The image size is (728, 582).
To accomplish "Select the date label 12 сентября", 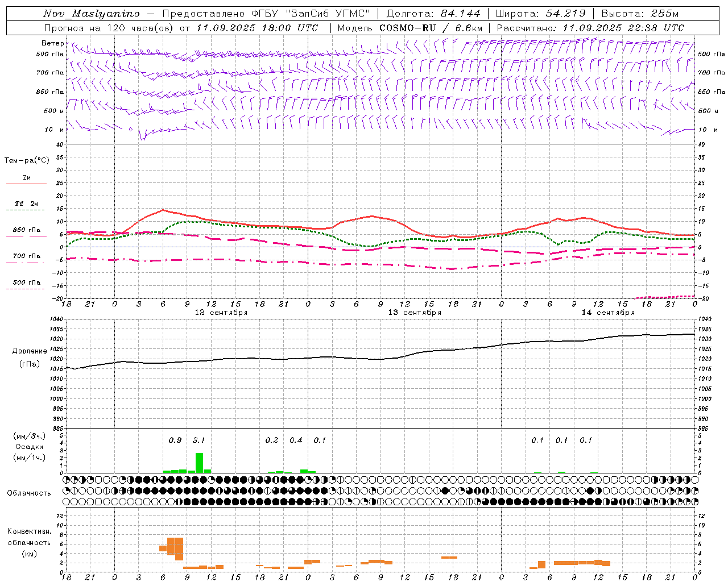I will (221, 313).
